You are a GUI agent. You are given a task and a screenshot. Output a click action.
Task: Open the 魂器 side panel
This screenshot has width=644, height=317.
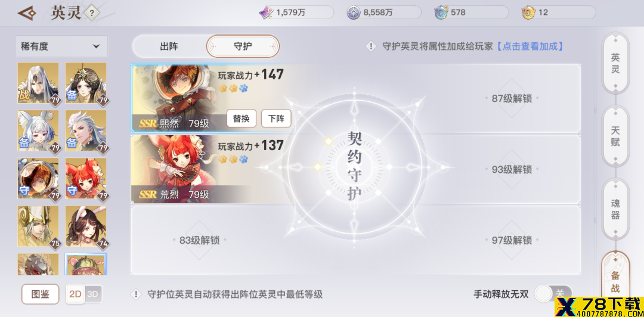pos(615,209)
